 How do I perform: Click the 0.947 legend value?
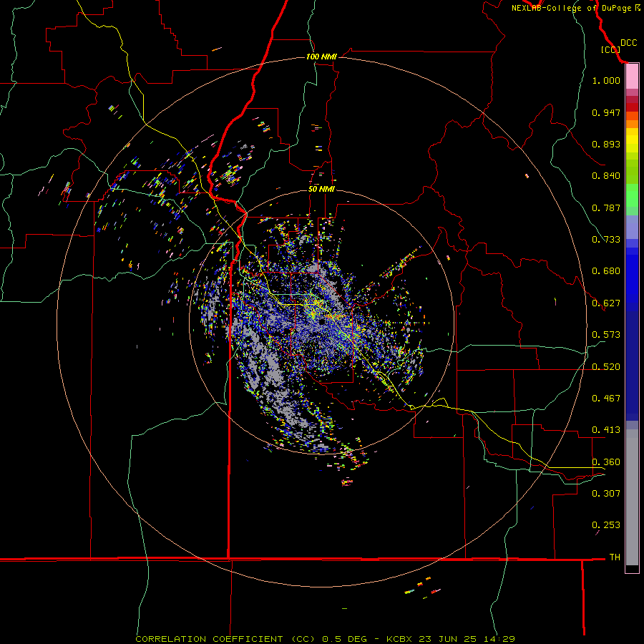[x=606, y=112]
